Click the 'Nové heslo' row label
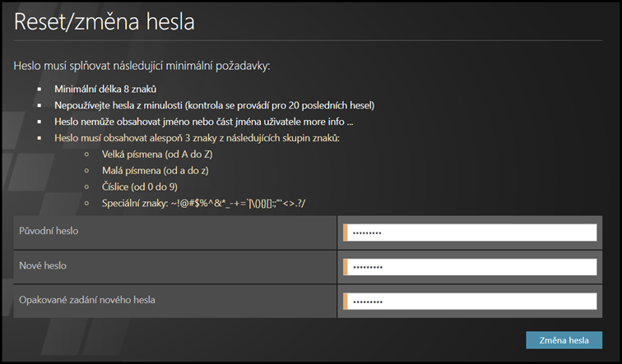 (x=43, y=266)
